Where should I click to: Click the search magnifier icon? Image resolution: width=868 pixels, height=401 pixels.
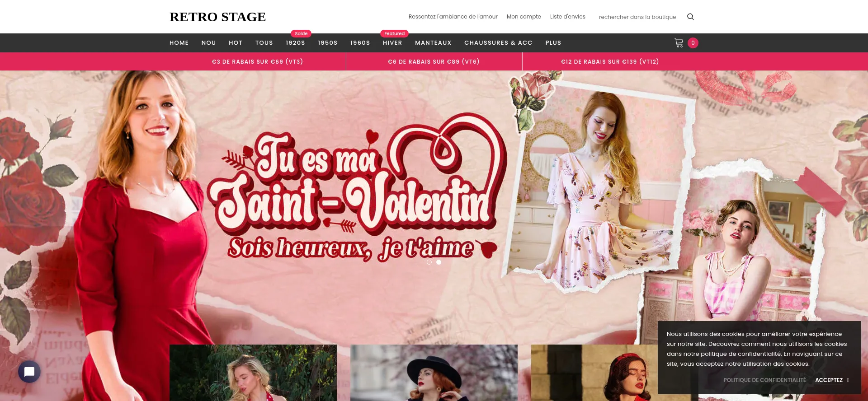coord(690,17)
